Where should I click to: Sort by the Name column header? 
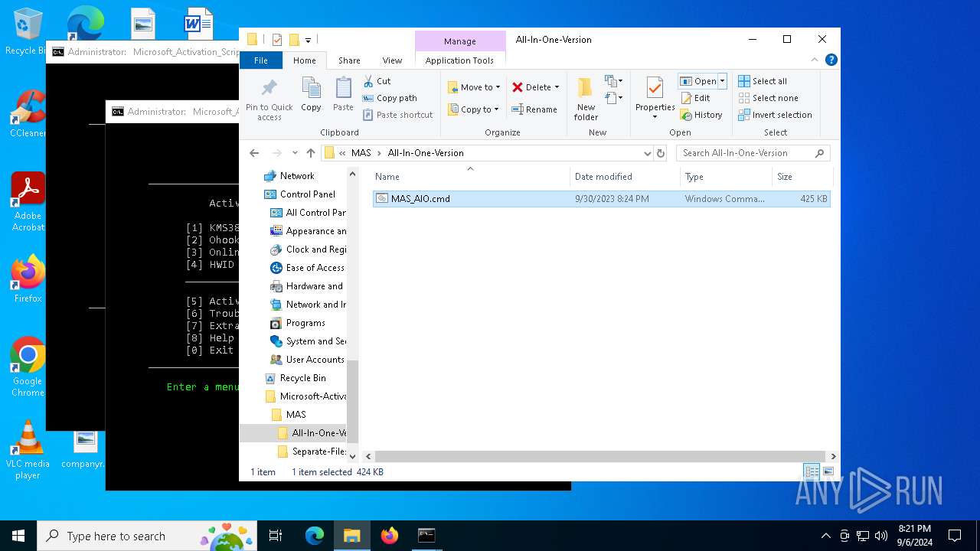[x=470, y=177]
